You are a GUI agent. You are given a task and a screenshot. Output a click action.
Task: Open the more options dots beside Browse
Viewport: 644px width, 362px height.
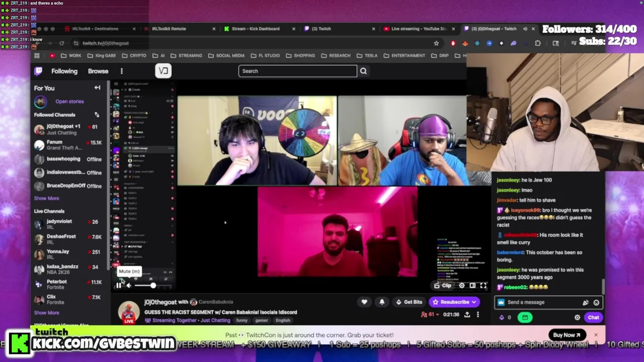coord(121,71)
